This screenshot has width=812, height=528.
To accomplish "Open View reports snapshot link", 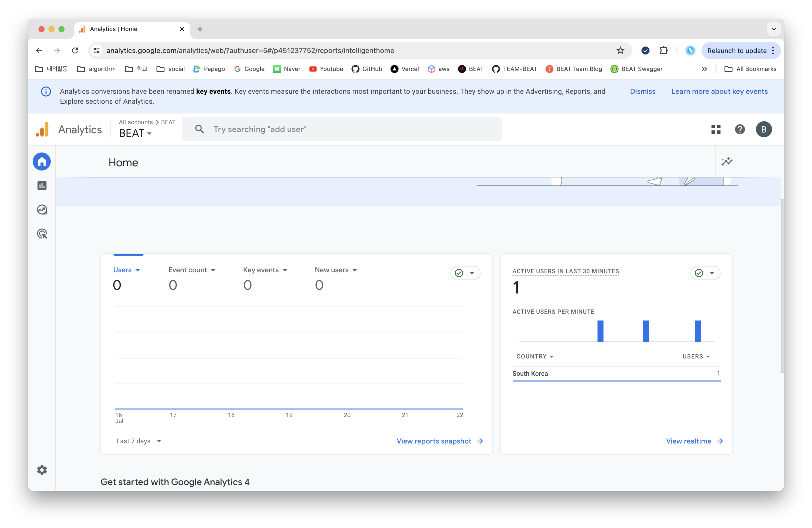I will click(439, 441).
